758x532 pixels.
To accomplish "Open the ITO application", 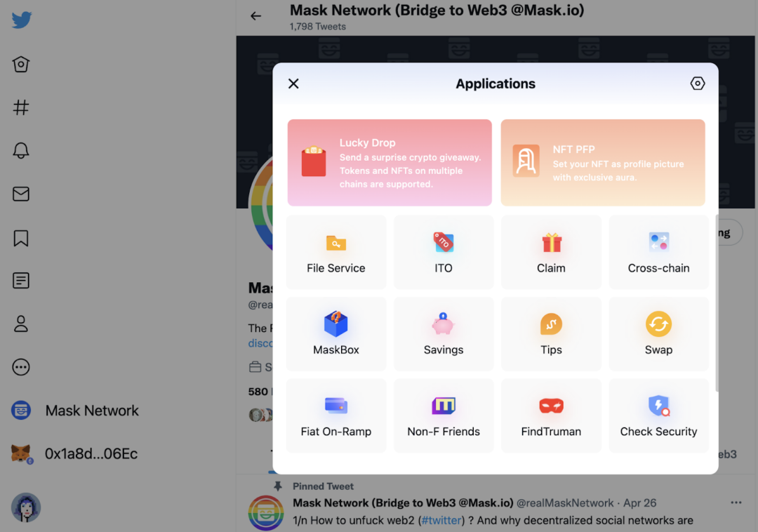I will pyautogui.click(x=444, y=253).
